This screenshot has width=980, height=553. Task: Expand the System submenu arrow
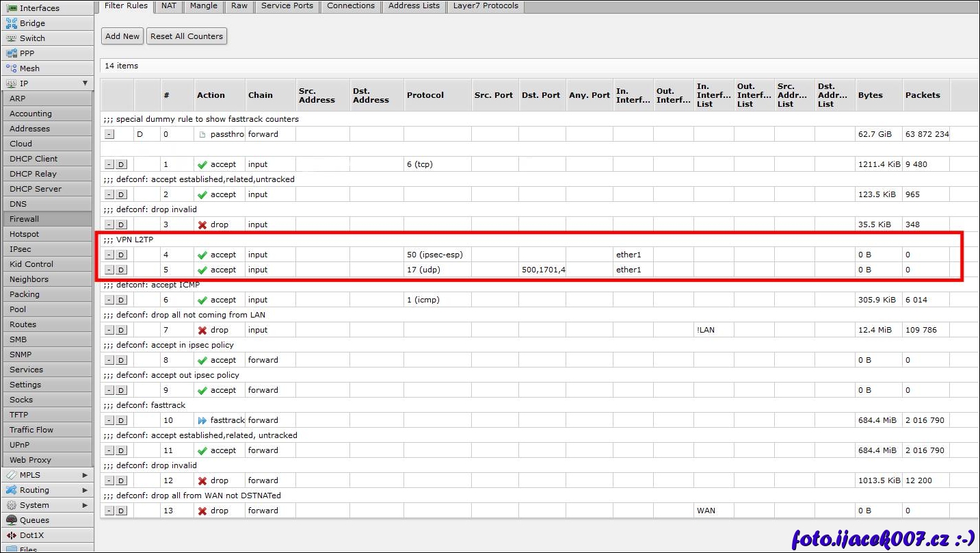point(85,505)
